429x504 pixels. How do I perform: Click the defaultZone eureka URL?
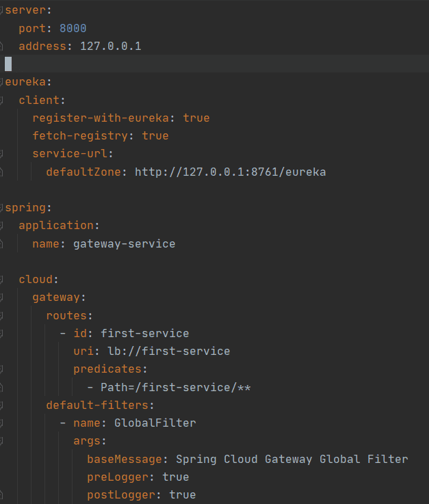pyautogui.click(x=231, y=172)
